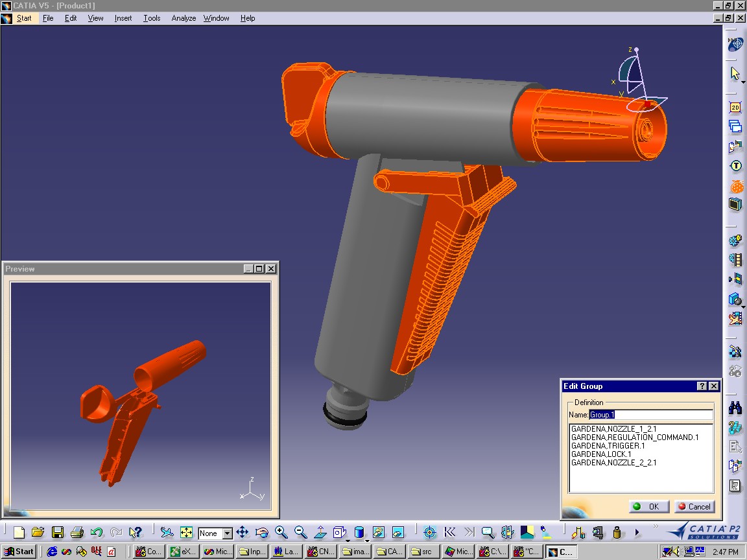Click the Edit Group help question button
The image size is (747, 560).
coord(702,386)
